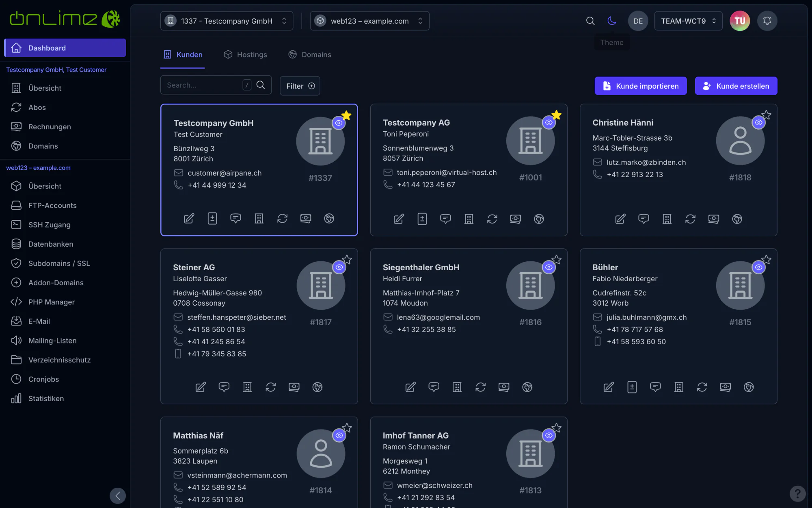
Task: Open Rechnungen in the sidebar
Action: pos(65,127)
